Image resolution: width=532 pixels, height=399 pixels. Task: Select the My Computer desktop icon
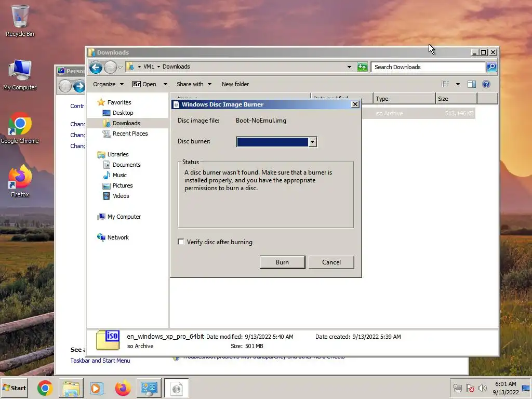pos(20,75)
